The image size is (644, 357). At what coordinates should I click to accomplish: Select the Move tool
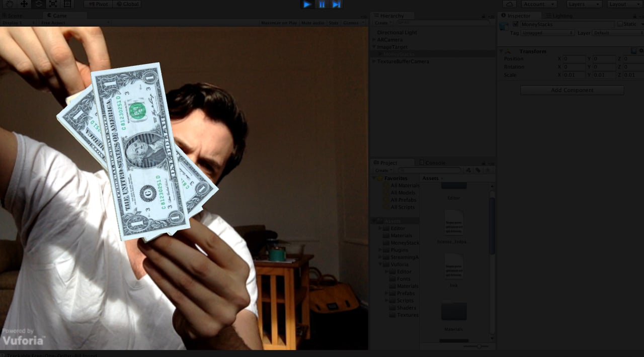(24, 4)
